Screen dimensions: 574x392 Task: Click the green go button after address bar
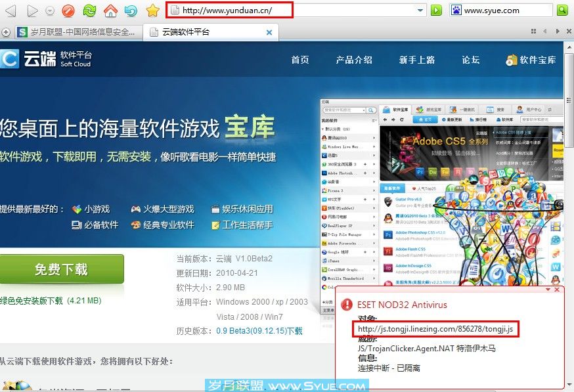click(x=436, y=11)
